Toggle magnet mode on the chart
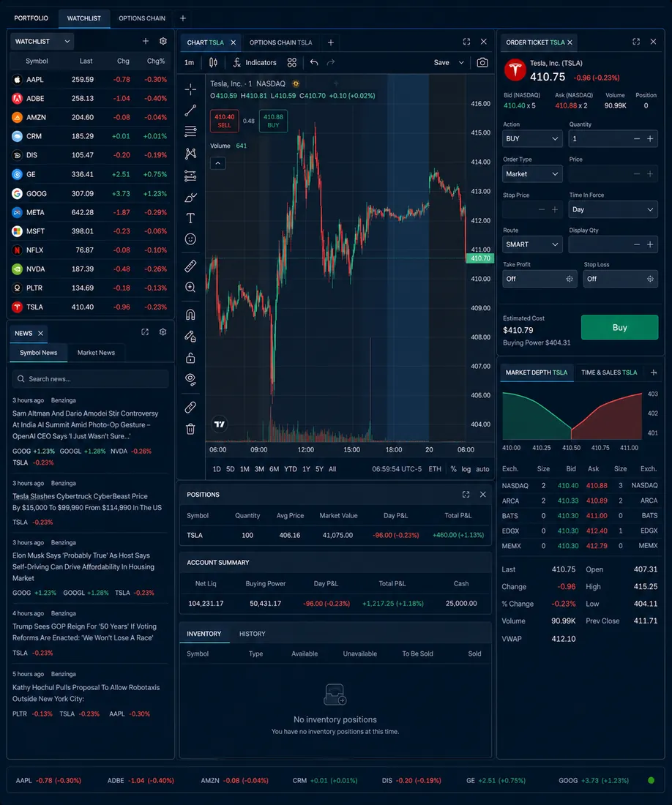 (x=190, y=315)
